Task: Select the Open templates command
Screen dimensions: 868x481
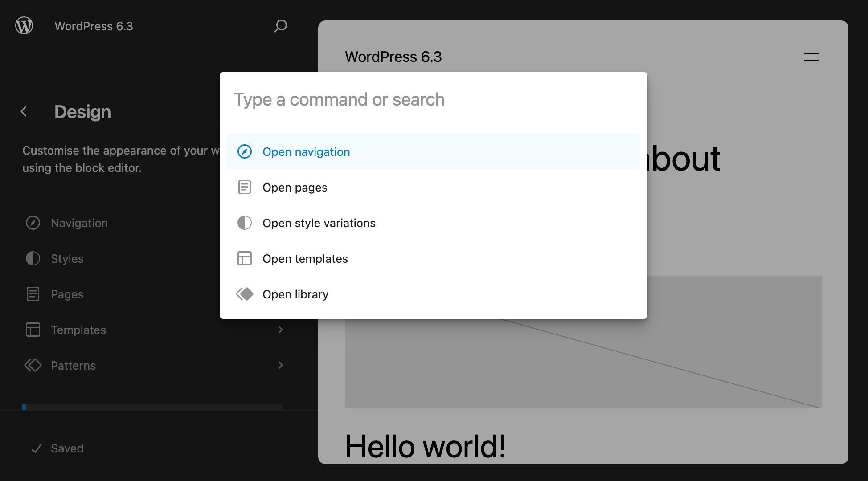Action: coord(305,258)
